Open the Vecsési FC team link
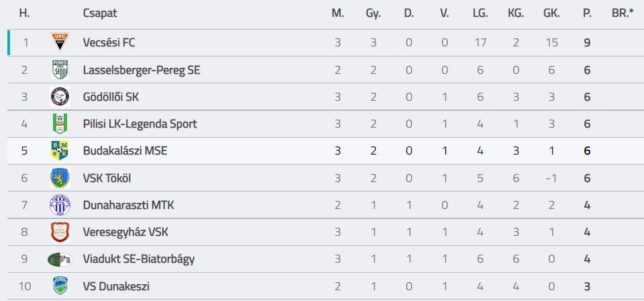 coord(110,42)
